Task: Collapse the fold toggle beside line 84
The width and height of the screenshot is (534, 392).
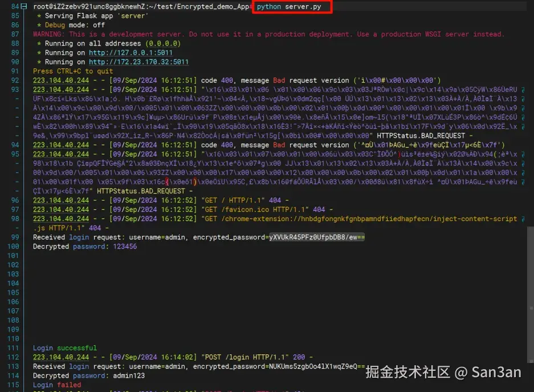Action: [x=24, y=6]
